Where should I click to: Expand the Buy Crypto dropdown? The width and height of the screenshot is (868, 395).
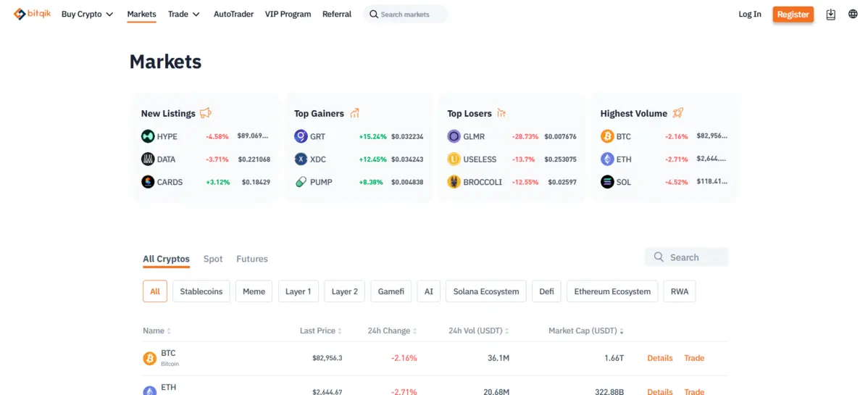pyautogui.click(x=88, y=14)
